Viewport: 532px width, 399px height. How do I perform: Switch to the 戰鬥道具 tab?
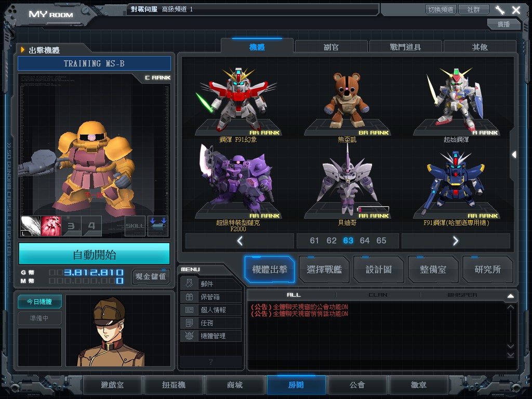405,47
